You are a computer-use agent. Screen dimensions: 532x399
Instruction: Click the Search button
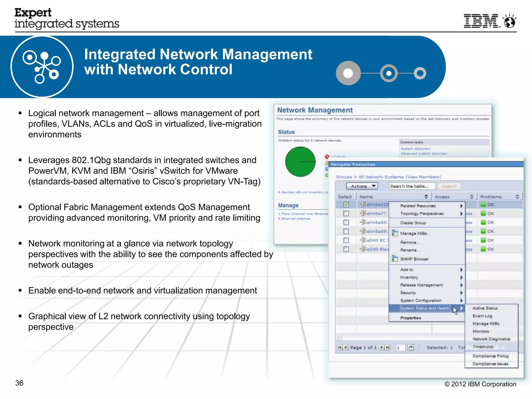pos(449,186)
